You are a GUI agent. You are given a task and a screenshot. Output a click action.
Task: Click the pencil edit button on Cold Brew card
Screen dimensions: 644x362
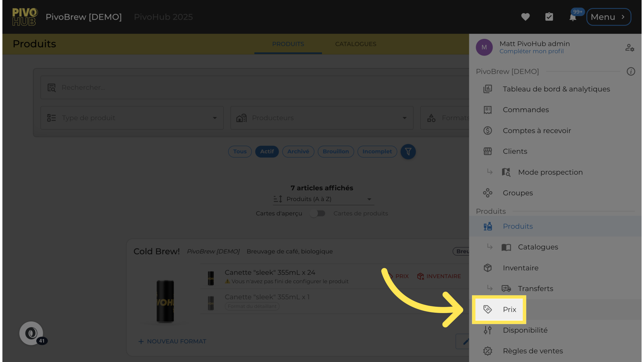tap(463, 342)
